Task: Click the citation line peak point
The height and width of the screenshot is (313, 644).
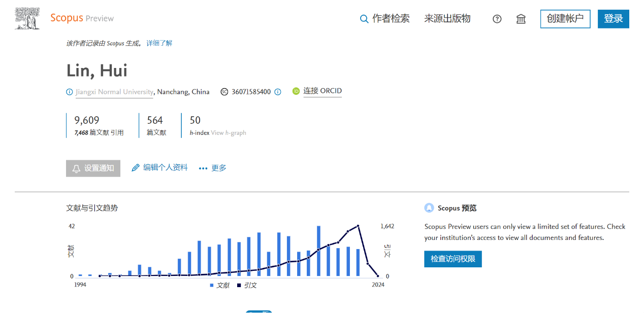Action: click(358, 226)
